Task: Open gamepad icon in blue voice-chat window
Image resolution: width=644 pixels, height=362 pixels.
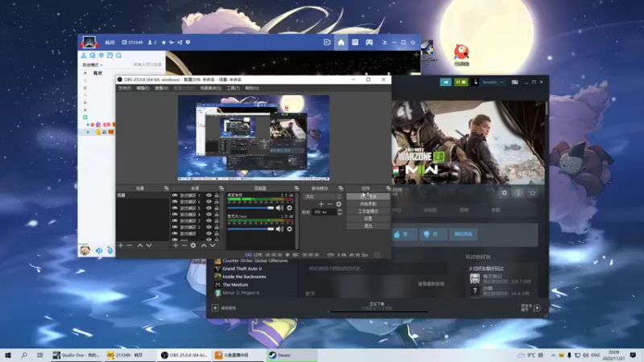Action: tap(369, 43)
